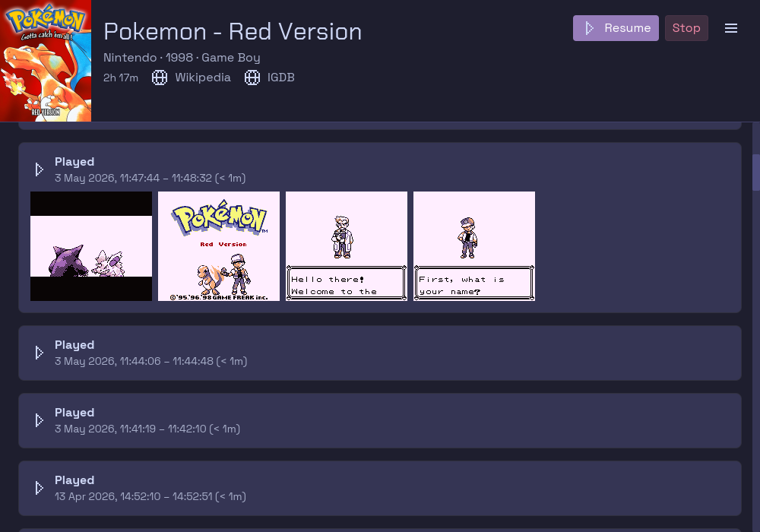Open the hamburger menu icon
Viewport: 760px width, 532px height.
[x=731, y=28]
